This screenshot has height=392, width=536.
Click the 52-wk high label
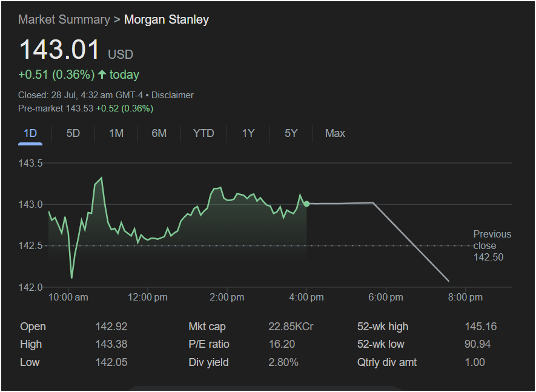pos(383,327)
